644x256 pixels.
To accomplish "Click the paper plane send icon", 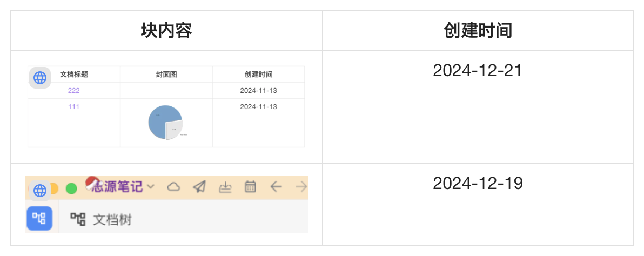I will 199,187.
